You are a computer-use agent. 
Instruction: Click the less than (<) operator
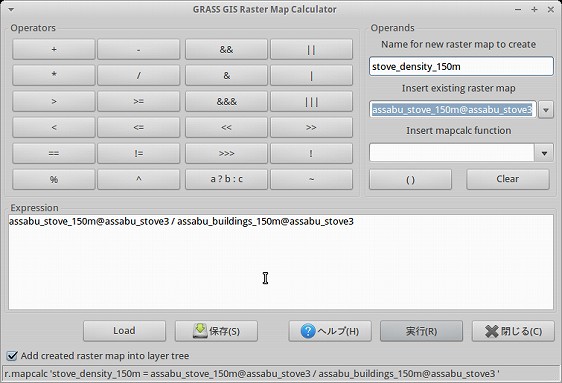[54, 127]
